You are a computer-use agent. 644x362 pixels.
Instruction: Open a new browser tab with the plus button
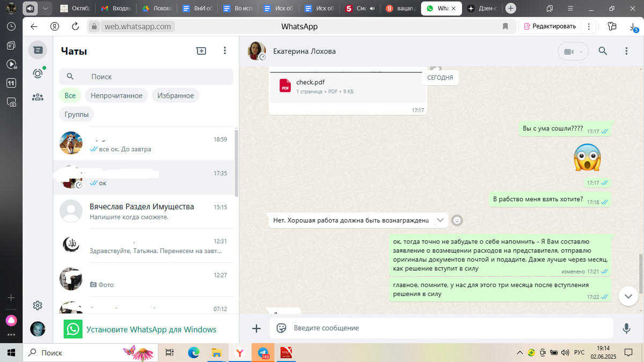pyautogui.click(x=511, y=9)
